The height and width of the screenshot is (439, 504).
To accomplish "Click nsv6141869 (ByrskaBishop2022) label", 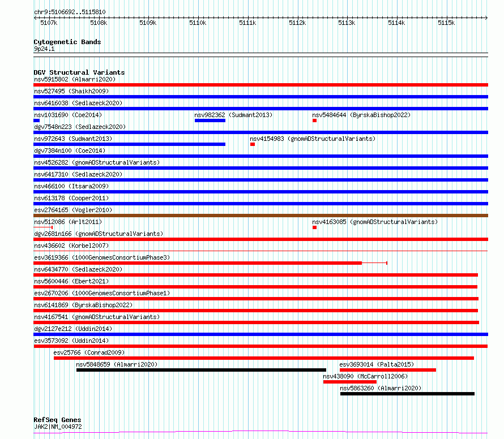I will 83,305.
